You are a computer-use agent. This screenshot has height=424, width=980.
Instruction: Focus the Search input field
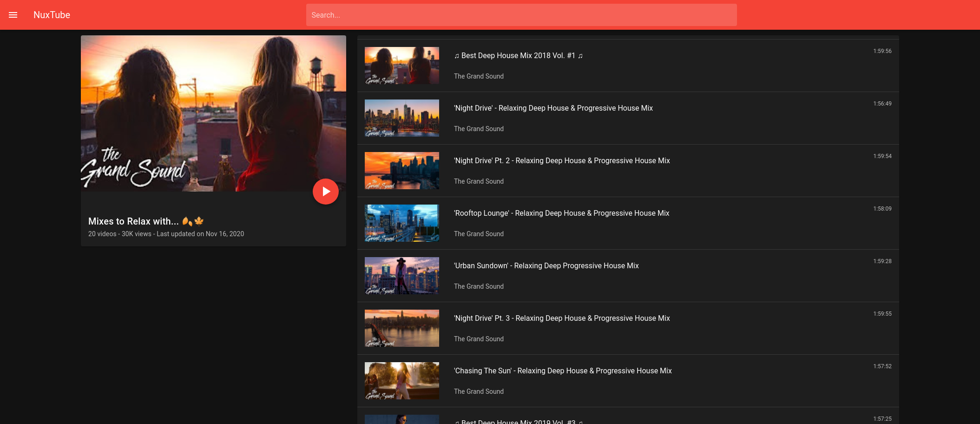click(x=521, y=15)
